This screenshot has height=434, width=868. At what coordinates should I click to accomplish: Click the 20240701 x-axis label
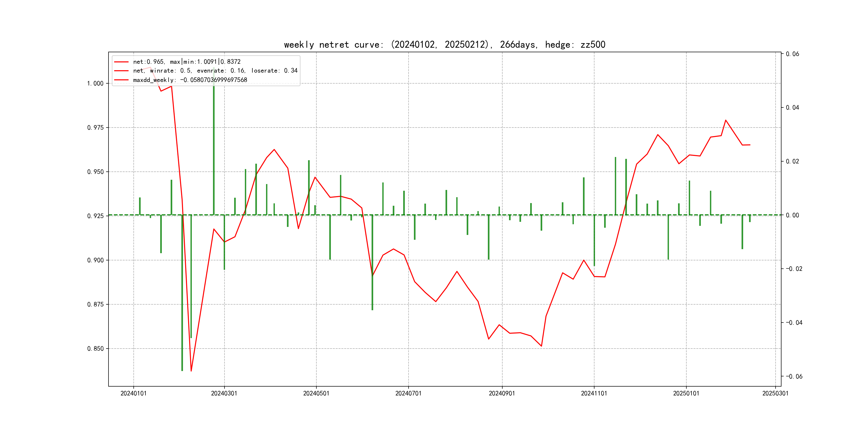coord(408,394)
